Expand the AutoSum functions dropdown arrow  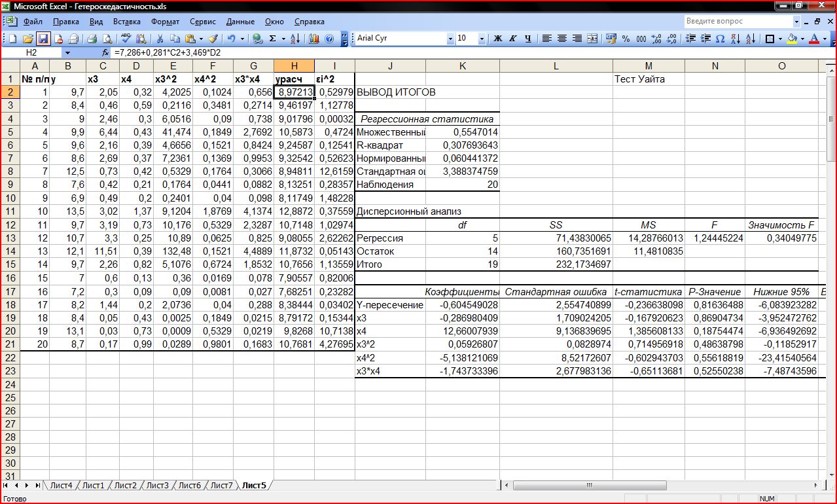(283, 39)
